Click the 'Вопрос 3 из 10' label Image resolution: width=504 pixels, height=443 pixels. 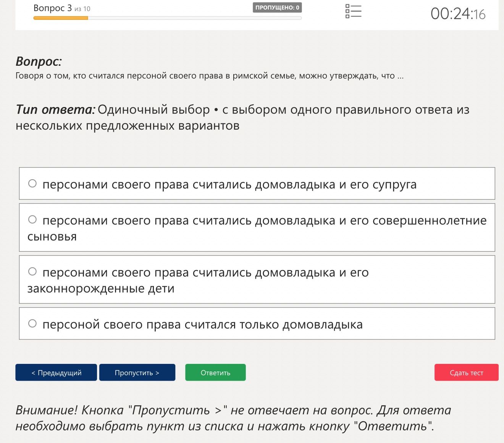(x=62, y=8)
